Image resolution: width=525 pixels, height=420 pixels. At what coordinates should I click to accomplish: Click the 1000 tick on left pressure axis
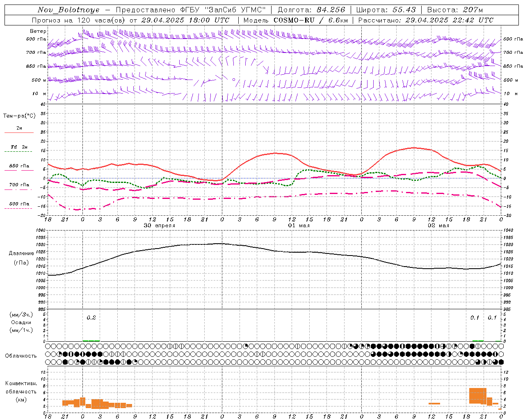click(x=40, y=288)
